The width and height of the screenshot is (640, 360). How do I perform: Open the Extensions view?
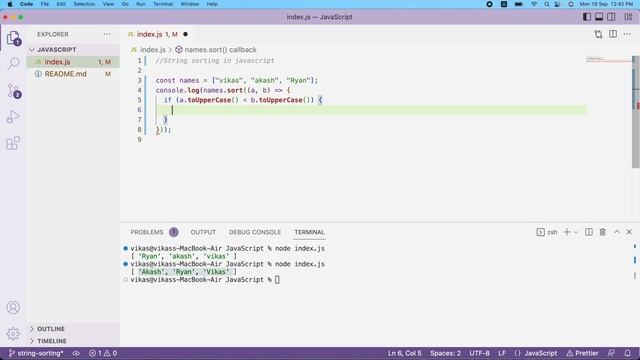13,143
